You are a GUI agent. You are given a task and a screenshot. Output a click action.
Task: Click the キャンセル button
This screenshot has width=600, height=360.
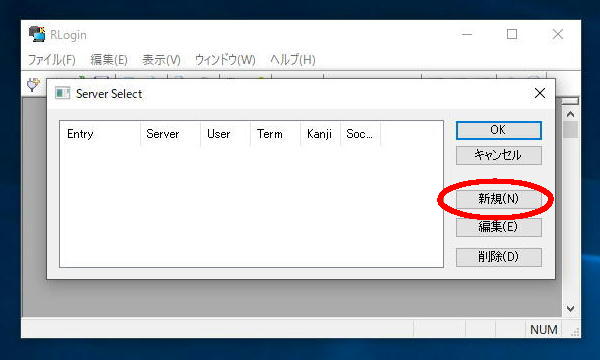click(499, 155)
